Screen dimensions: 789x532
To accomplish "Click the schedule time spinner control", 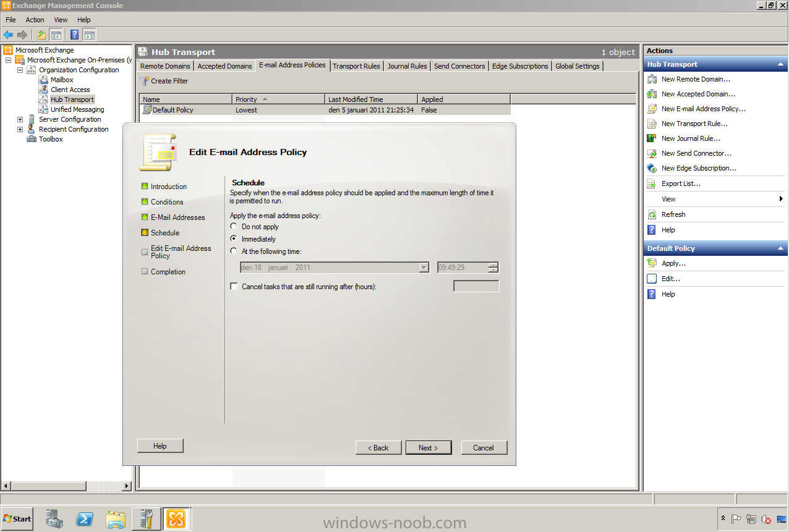I will tap(493, 268).
